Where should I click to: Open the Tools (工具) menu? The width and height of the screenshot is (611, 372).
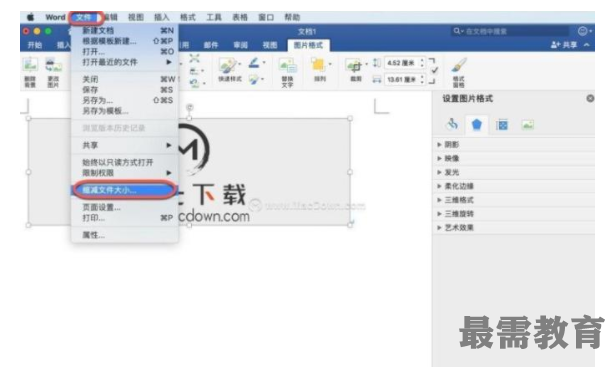(214, 17)
